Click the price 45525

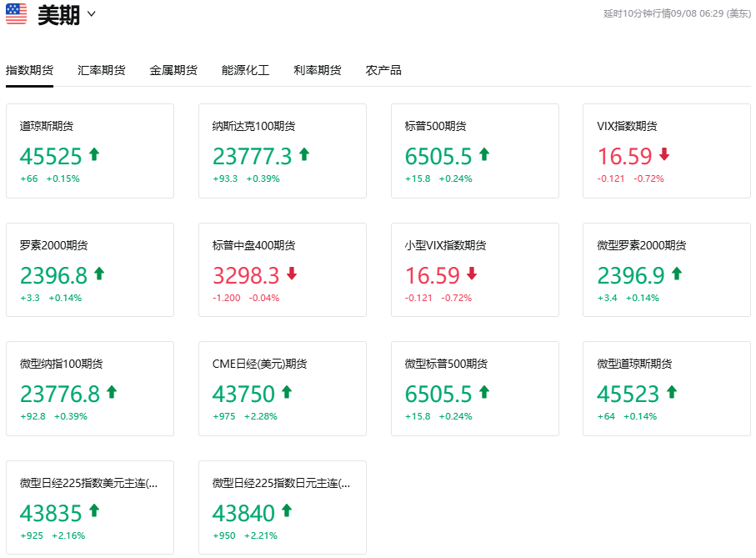51,156
